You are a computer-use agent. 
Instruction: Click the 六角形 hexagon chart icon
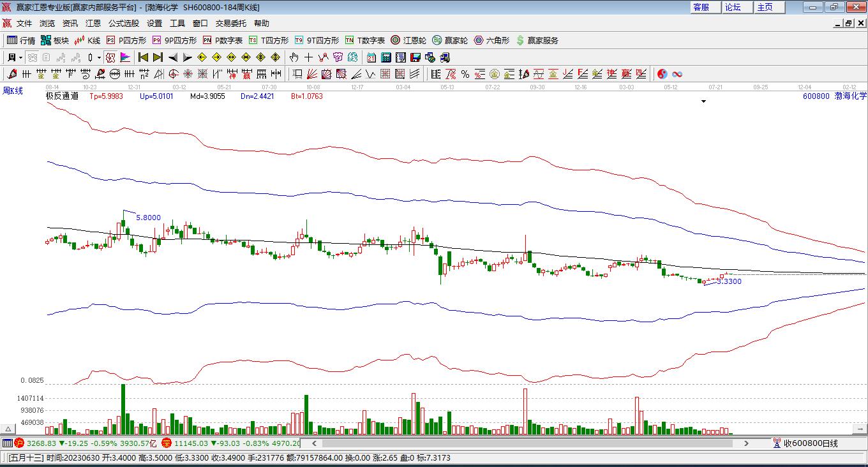[491, 40]
